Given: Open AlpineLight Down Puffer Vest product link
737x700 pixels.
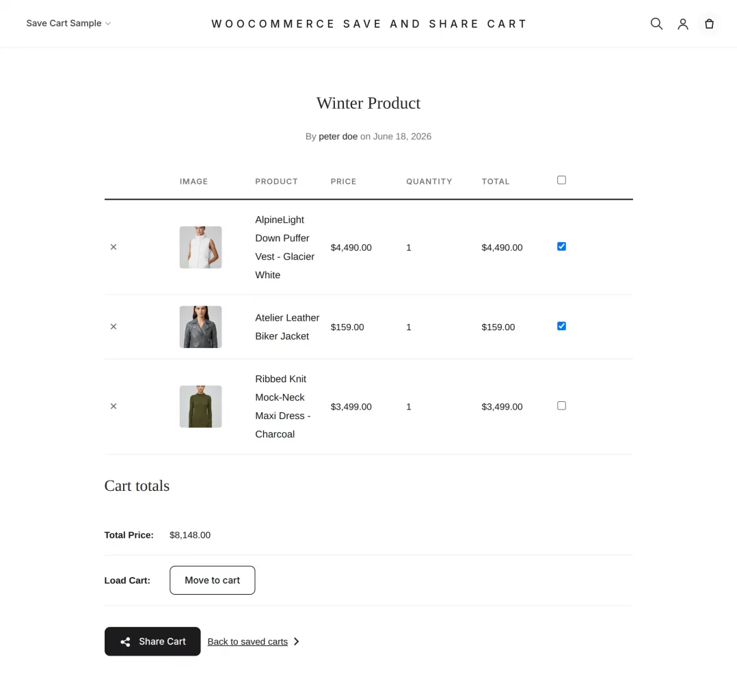Looking at the screenshot, I should [285, 247].
